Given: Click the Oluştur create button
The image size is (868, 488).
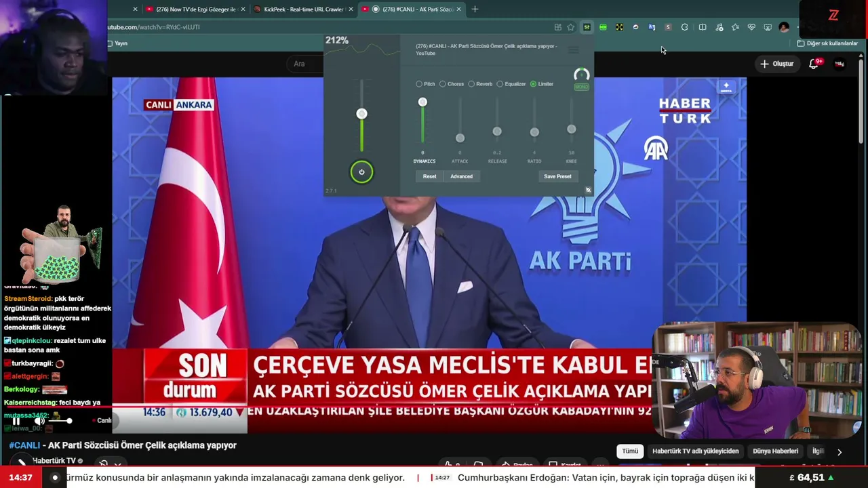Looking at the screenshot, I should (777, 64).
